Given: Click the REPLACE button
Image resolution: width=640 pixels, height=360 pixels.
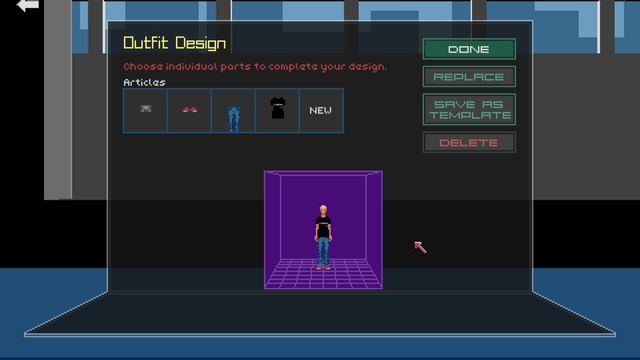Looking at the screenshot, I should [x=469, y=77].
